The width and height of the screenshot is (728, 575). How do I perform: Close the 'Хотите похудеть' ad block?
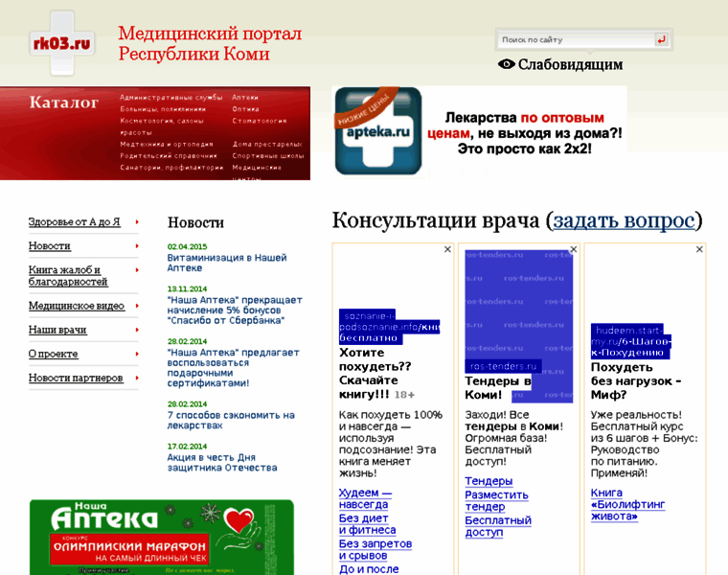[x=447, y=249]
